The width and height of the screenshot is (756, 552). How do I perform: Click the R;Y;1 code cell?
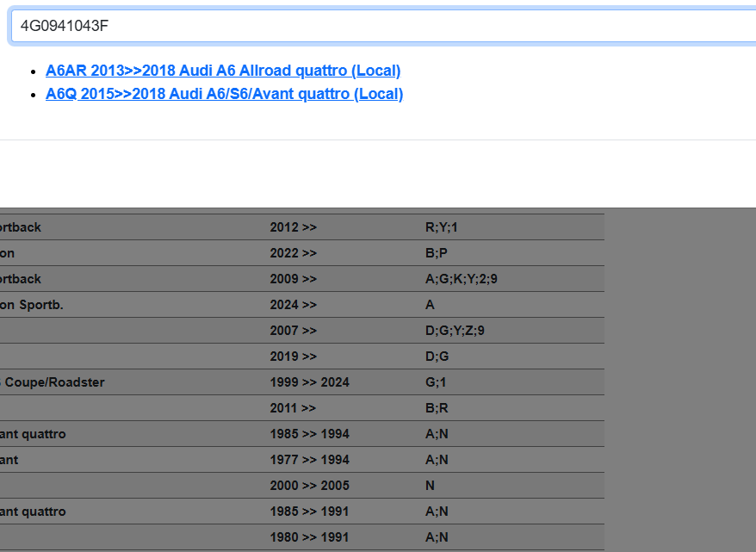point(442,227)
